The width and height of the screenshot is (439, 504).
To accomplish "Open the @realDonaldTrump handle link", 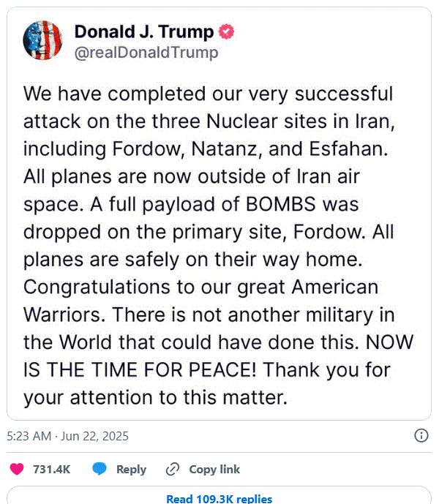I will (x=146, y=53).
